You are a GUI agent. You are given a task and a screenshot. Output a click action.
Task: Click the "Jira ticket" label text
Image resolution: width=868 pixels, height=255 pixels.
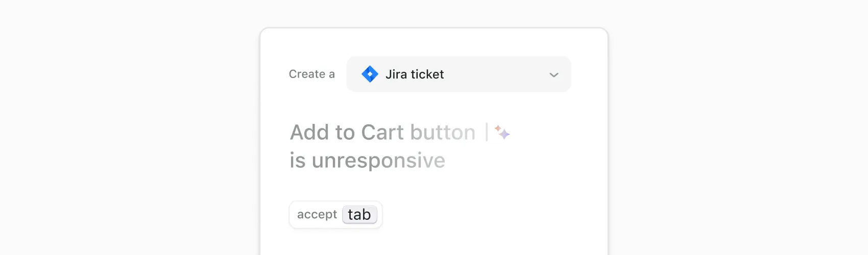(415, 74)
